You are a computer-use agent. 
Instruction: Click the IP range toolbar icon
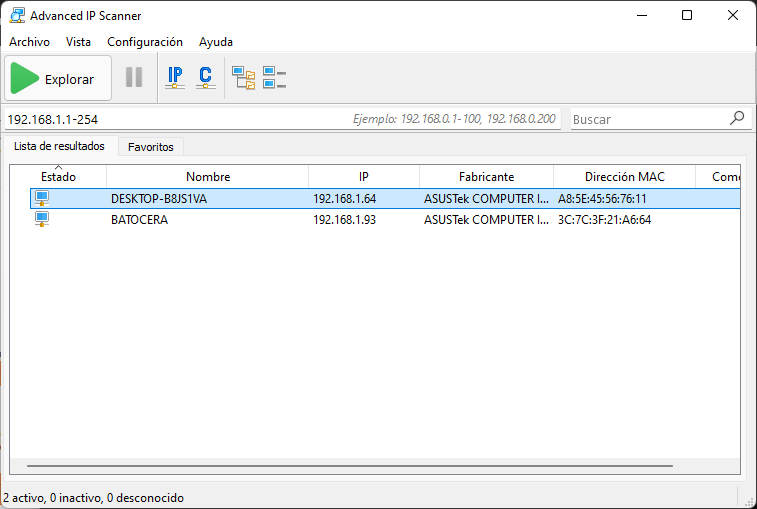[x=175, y=77]
